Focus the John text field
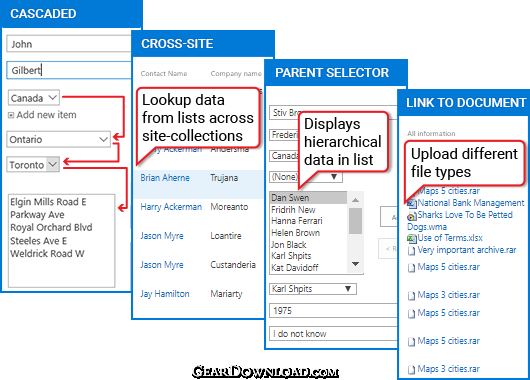 click(69, 44)
